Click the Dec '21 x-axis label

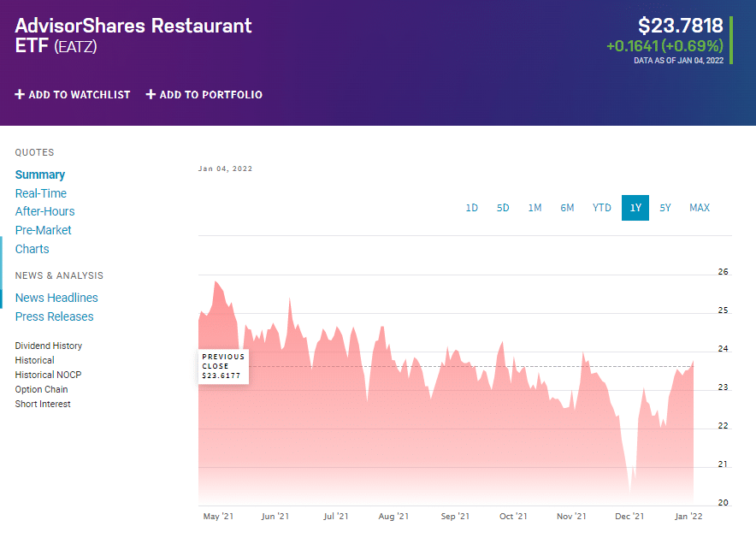pyautogui.click(x=629, y=516)
